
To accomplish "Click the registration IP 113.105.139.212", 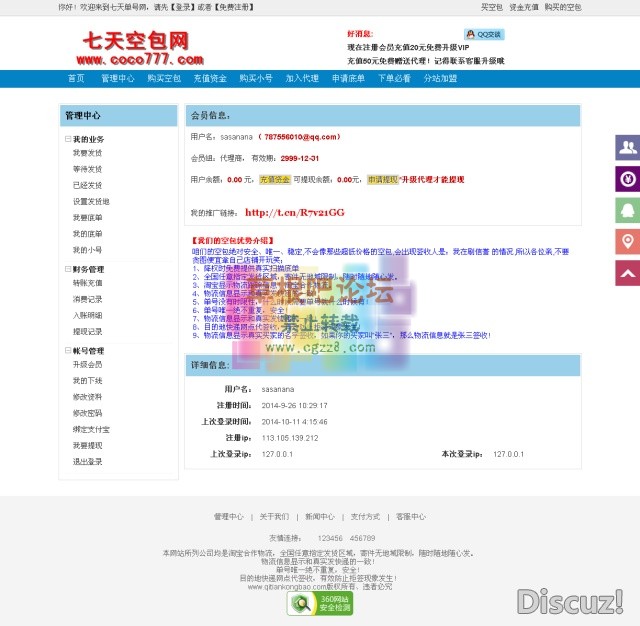I will (290, 438).
